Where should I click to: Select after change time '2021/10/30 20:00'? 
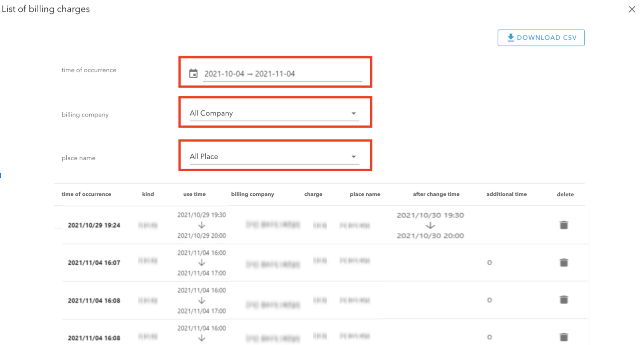pyautogui.click(x=430, y=236)
